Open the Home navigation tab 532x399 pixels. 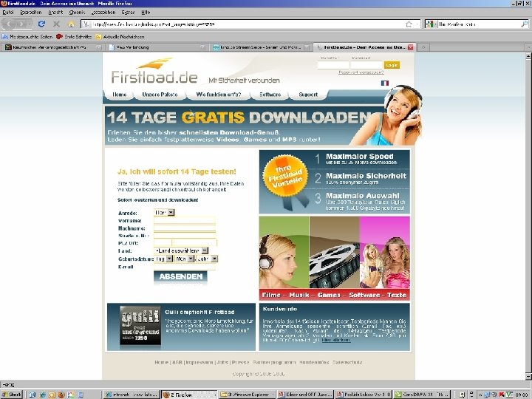tap(119, 95)
